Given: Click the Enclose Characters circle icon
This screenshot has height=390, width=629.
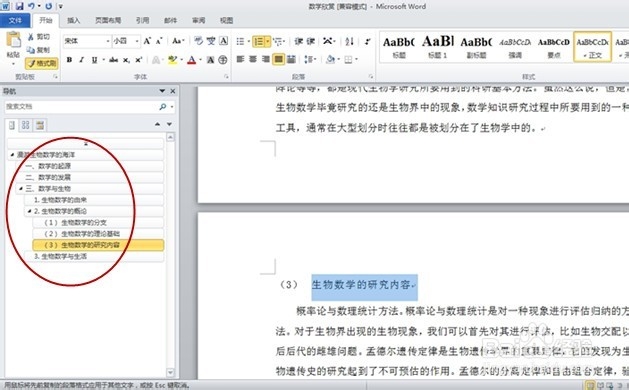Looking at the screenshot, I should pyautogui.click(x=223, y=60).
